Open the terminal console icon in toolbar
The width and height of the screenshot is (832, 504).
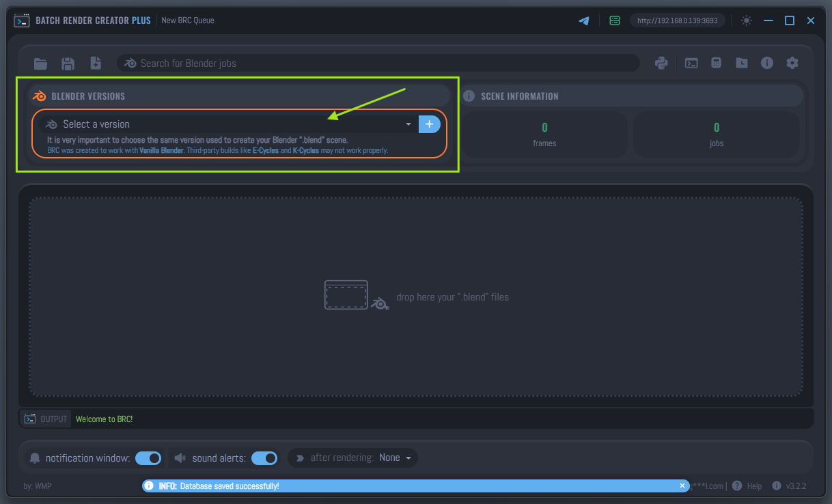click(691, 64)
